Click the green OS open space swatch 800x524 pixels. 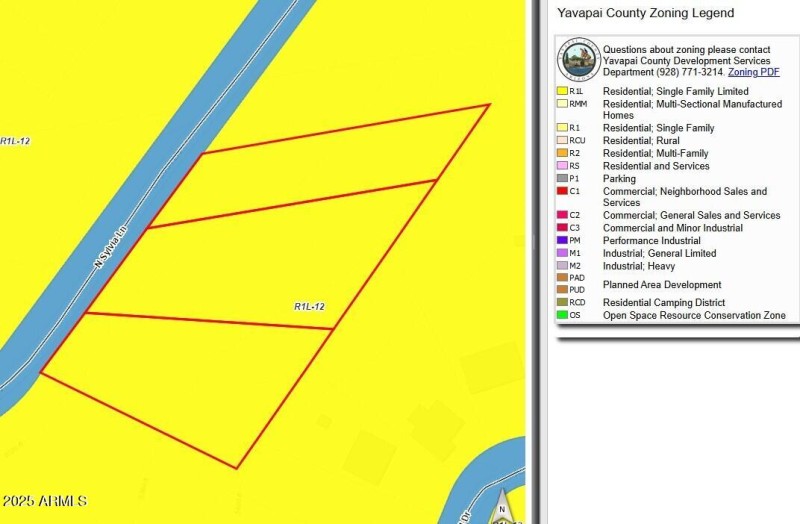click(x=562, y=315)
